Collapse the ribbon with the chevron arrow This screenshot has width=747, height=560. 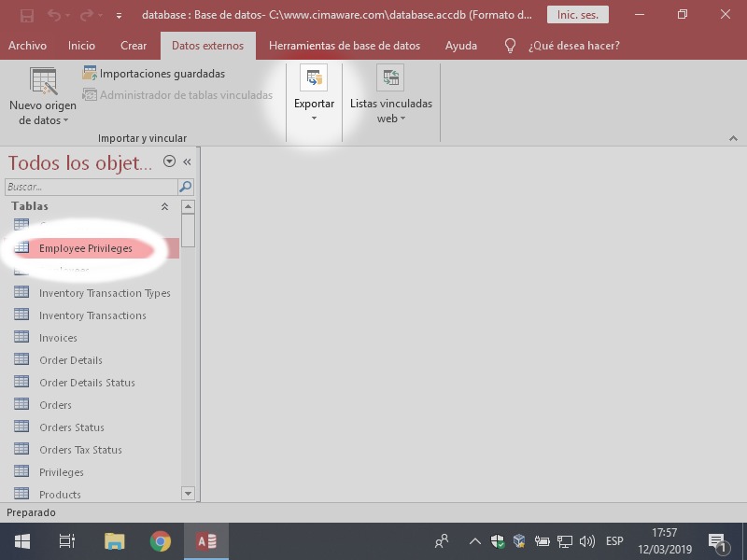[x=733, y=138]
